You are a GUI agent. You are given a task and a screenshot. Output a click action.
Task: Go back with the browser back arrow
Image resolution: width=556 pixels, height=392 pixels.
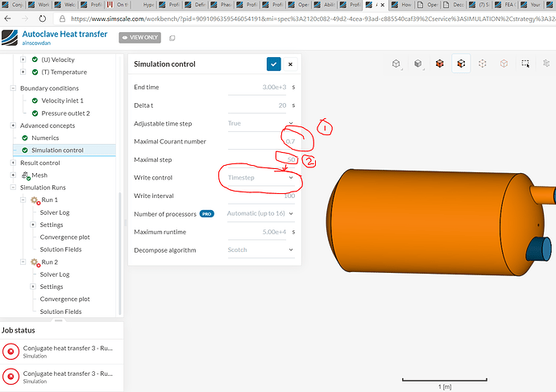8,19
